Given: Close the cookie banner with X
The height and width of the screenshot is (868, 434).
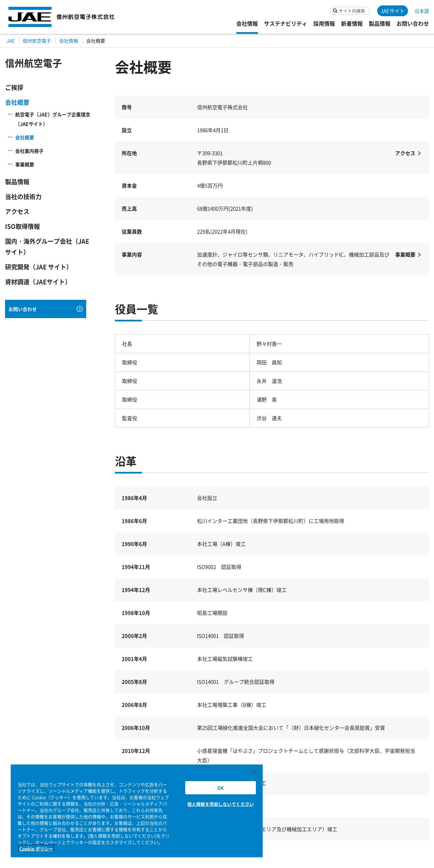Looking at the screenshot, I should coord(256,772).
